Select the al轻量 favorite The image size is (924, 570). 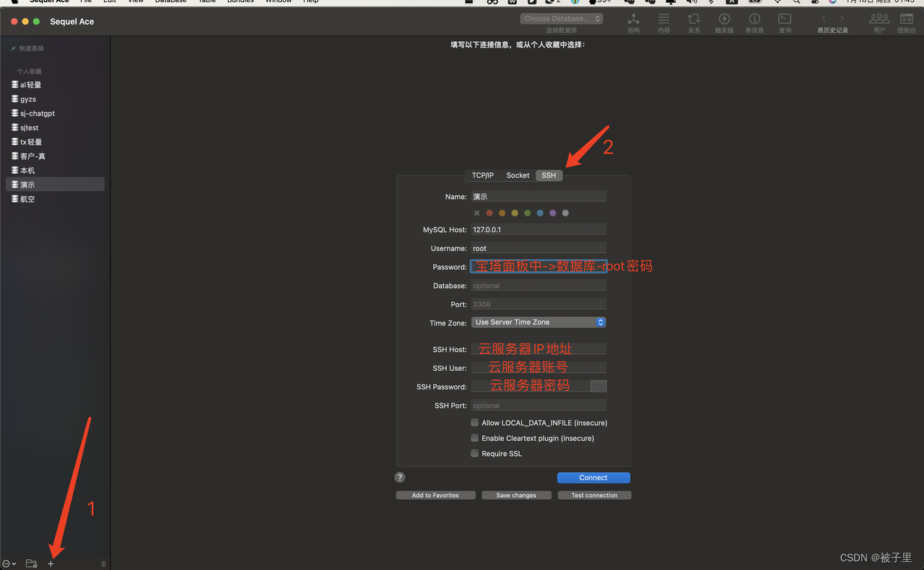point(55,84)
